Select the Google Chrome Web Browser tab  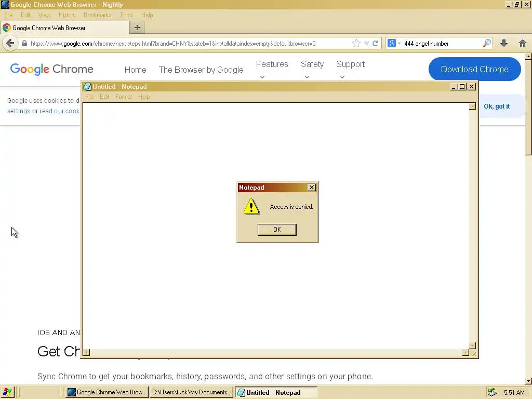[x=65, y=28]
